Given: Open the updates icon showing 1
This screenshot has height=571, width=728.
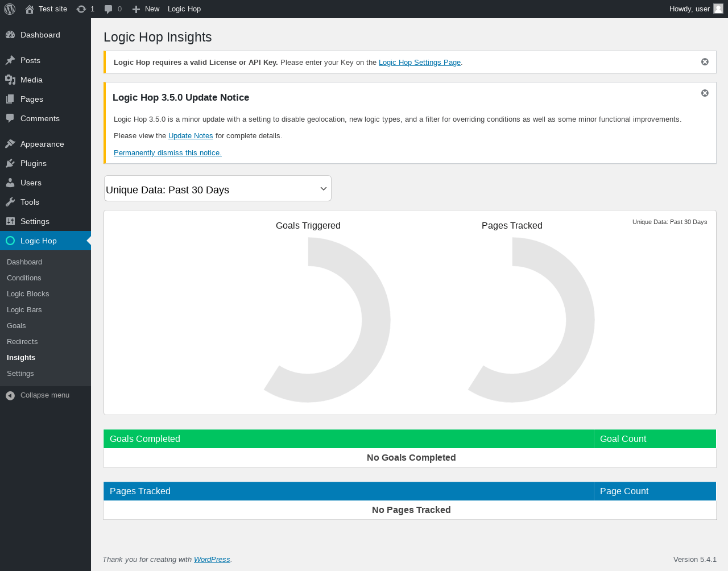Looking at the screenshot, I should click(x=81, y=9).
